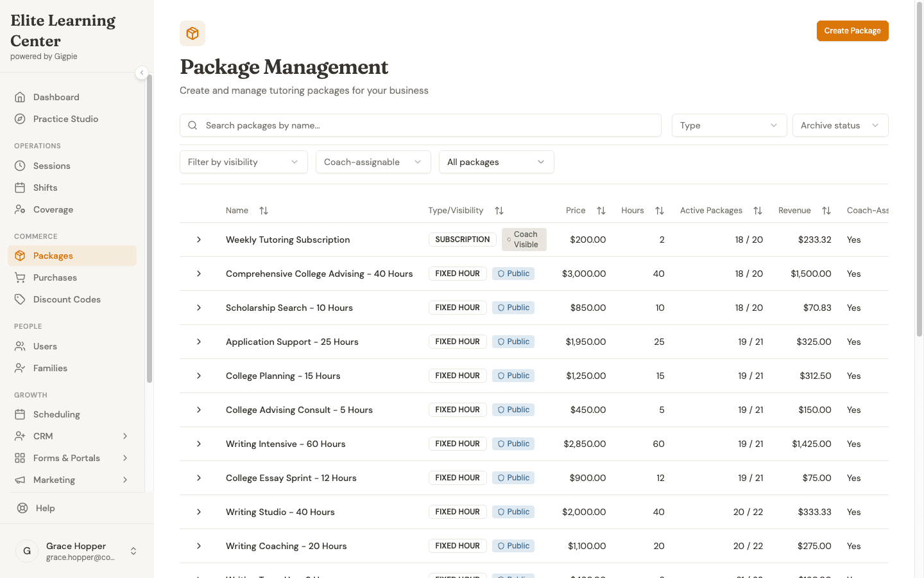Sort by Type/Visibility column arrows

499,211
